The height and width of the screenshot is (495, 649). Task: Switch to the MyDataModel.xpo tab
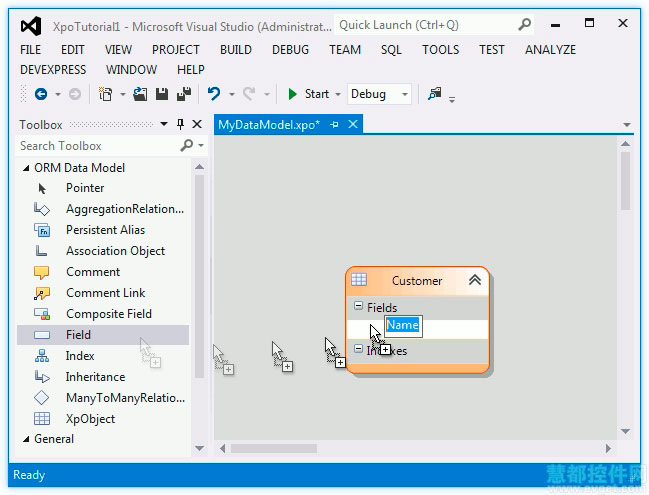click(x=269, y=125)
